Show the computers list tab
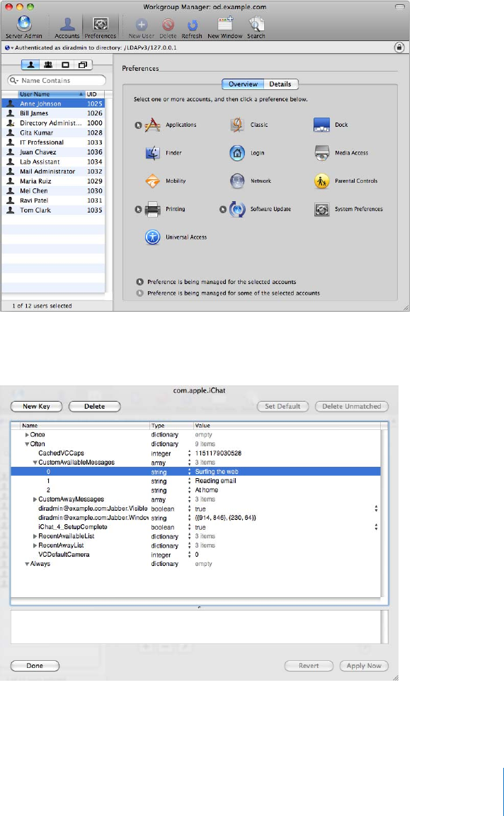The height and width of the screenshot is (816, 504). pos(66,65)
